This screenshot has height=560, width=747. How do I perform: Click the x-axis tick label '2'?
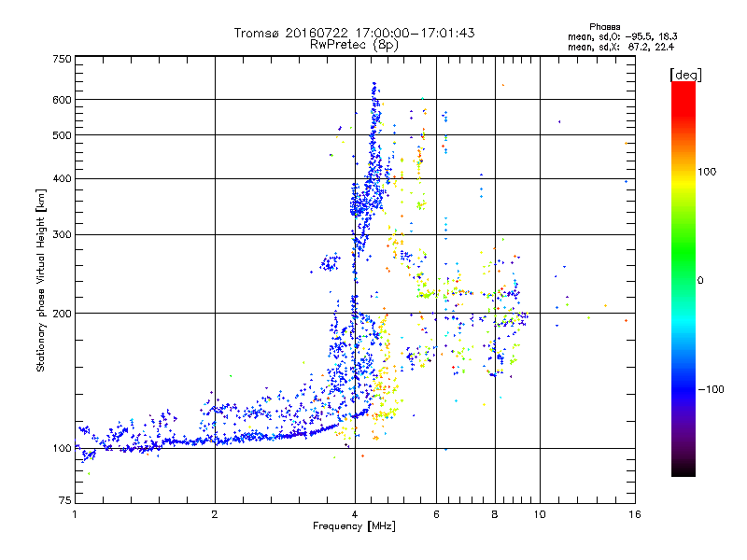[215, 514]
